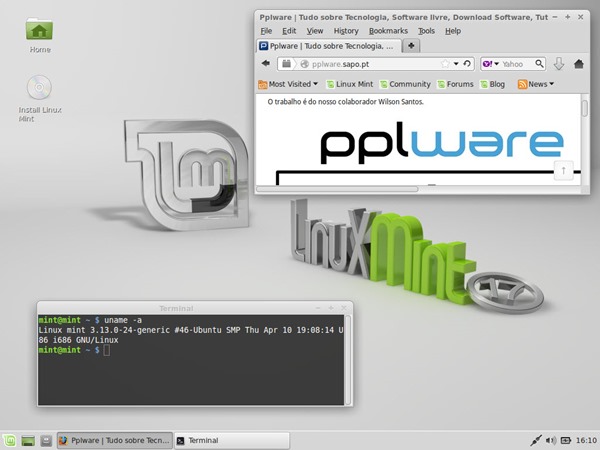Minimize the browser window
600x450 pixels.
[555, 17]
